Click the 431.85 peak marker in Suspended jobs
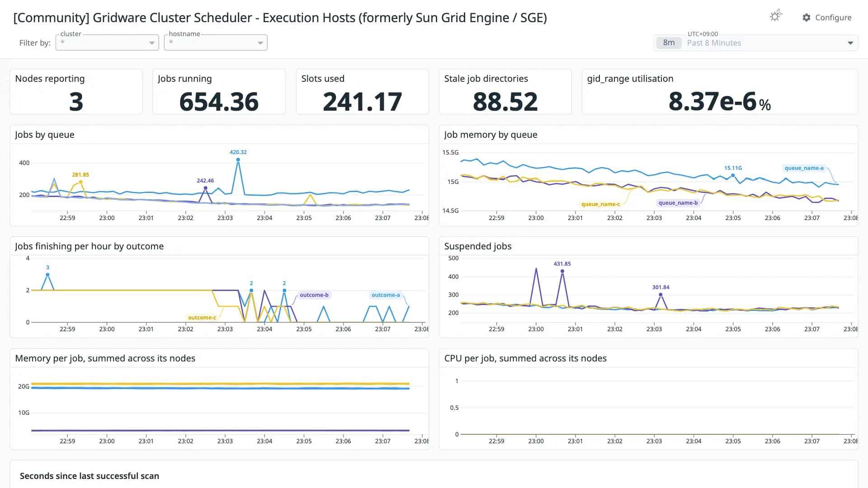Image resolution: width=868 pixels, height=488 pixels. pos(562,271)
